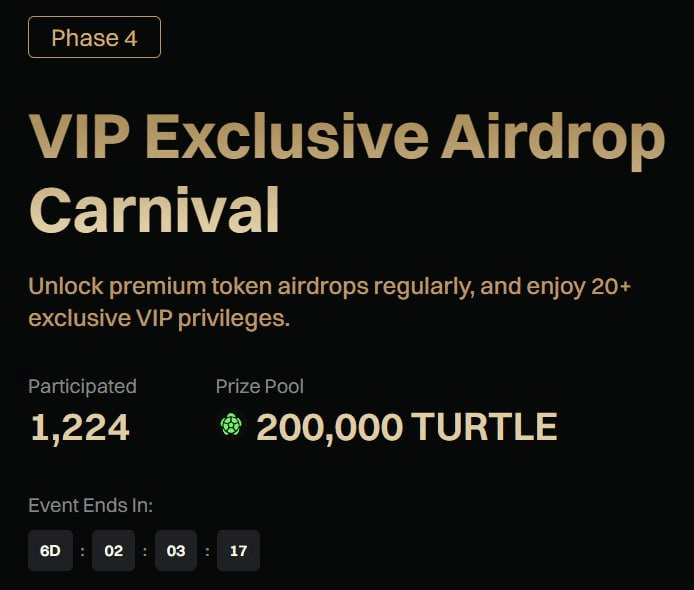
Task: Click the Phase 4 badge
Action: tap(94, 38)
